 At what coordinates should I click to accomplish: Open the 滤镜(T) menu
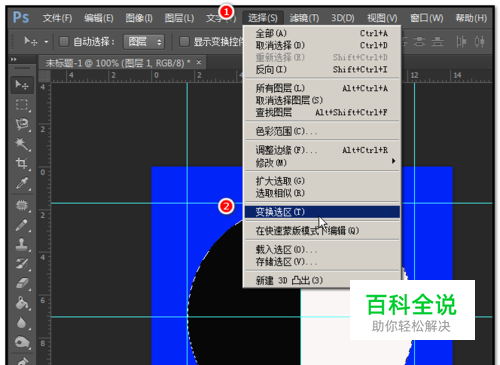304,18
